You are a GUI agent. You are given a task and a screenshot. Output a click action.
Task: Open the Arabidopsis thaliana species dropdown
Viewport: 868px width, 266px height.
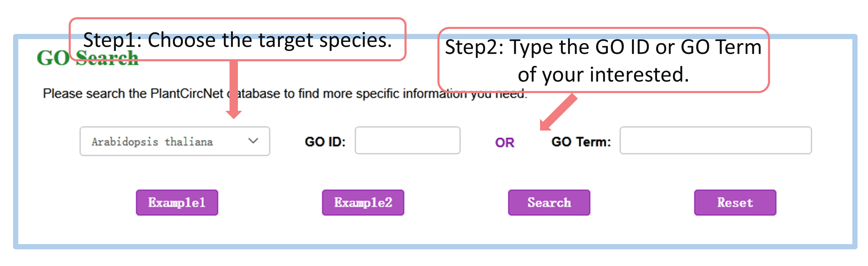[174, 141]
